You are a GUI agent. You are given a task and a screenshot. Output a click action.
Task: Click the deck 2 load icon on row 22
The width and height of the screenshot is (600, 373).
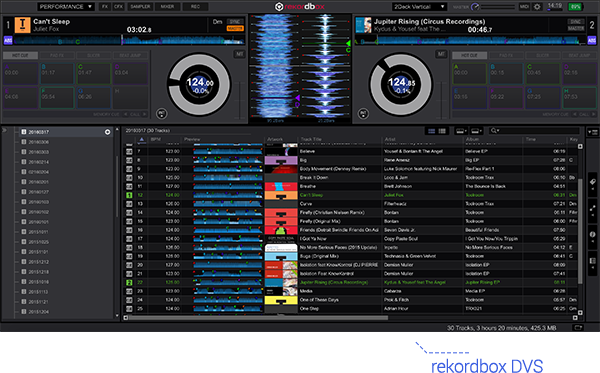tap(129, 282)
